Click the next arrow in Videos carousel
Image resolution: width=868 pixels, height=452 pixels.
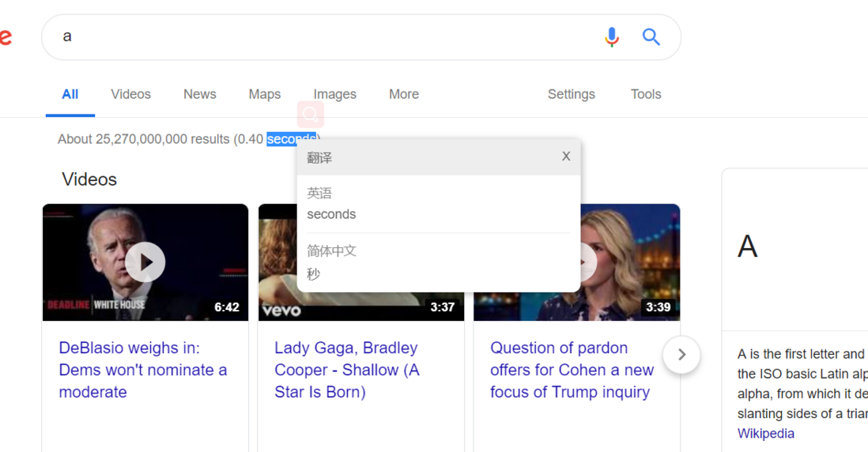pyautogui.click(x=681, y=355)
